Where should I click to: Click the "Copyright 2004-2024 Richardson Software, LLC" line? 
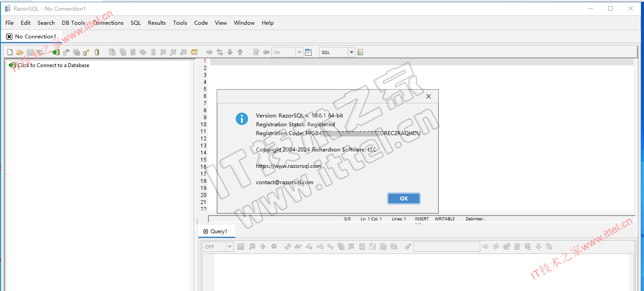point(316,150)
